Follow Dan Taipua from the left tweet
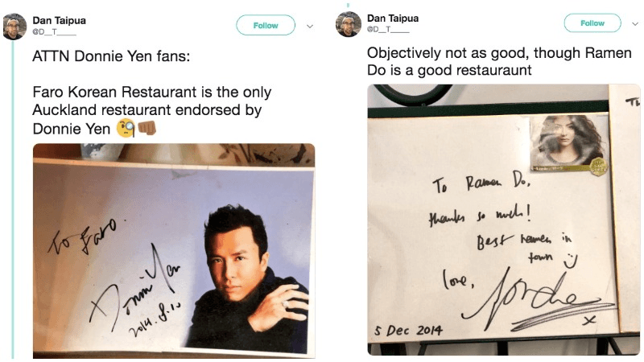 (265, 26)
